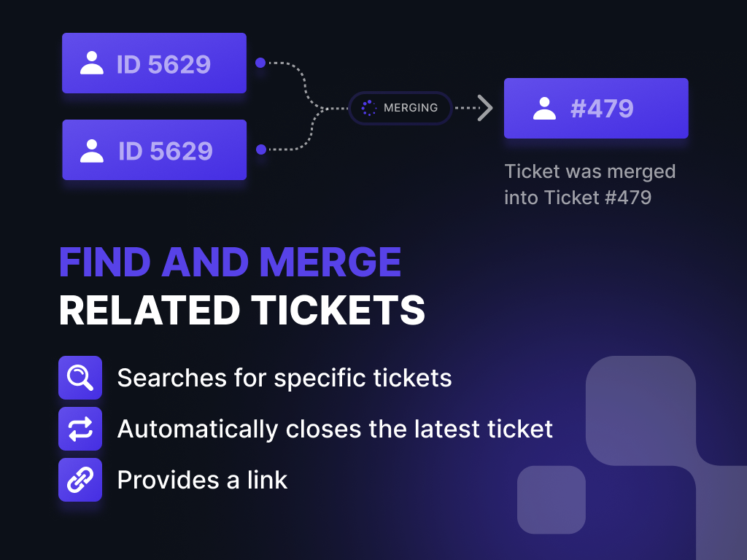Select the upper ID 5629 ticket card

pyautogui.click(x=154, y=63)
